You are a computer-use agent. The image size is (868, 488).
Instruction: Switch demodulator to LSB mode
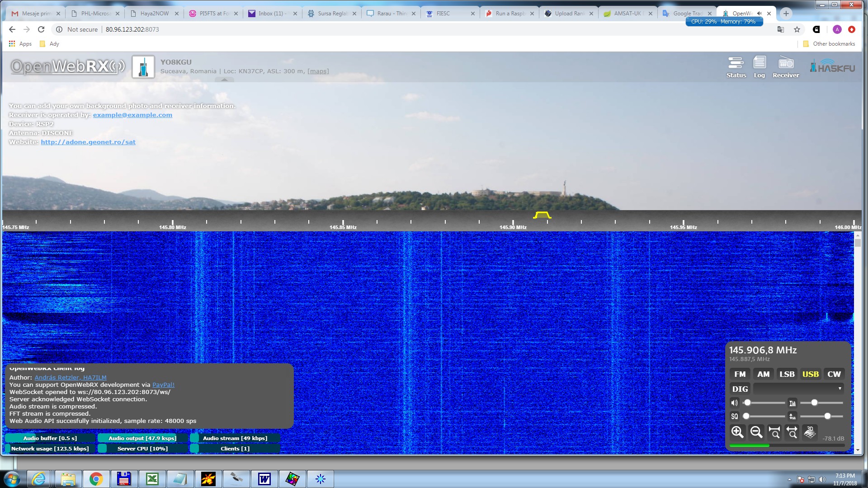[x=787, y=374]
